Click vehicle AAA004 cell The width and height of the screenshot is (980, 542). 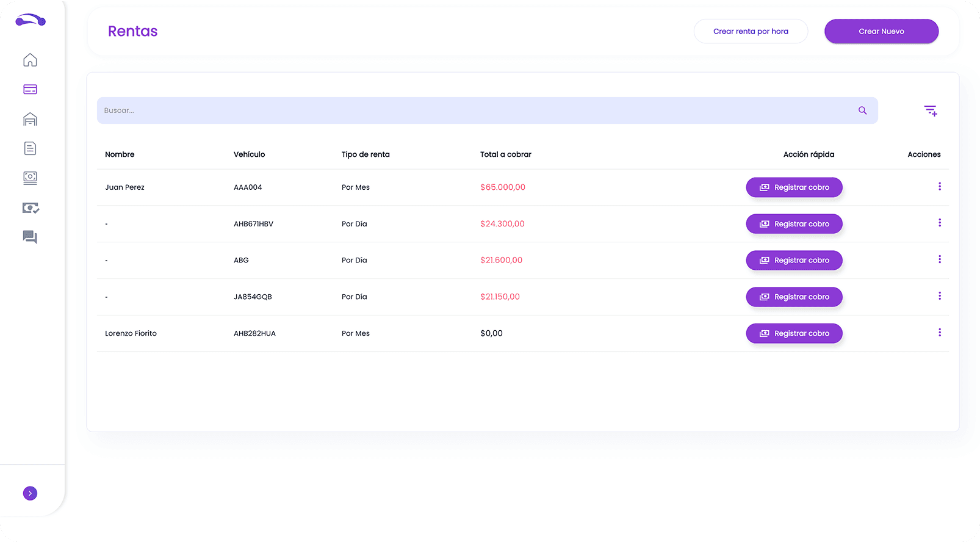(x=248, y=187)
